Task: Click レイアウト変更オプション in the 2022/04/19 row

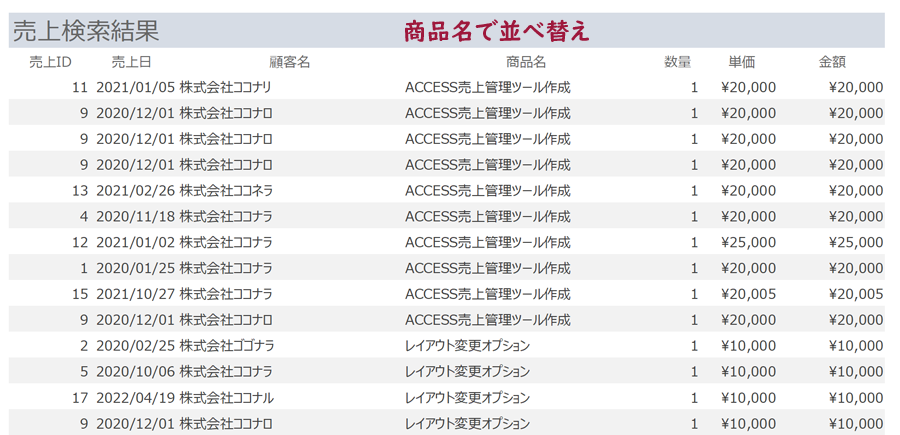Action: click(467, 397)
